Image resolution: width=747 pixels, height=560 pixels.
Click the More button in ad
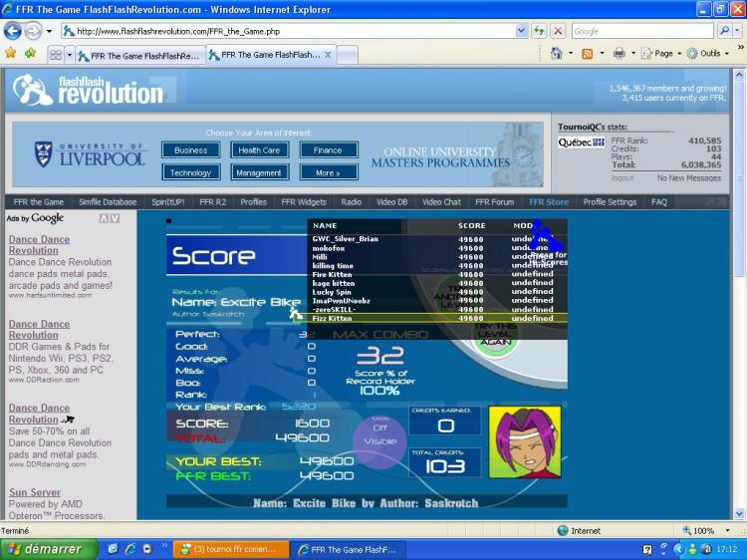point(328,172)
